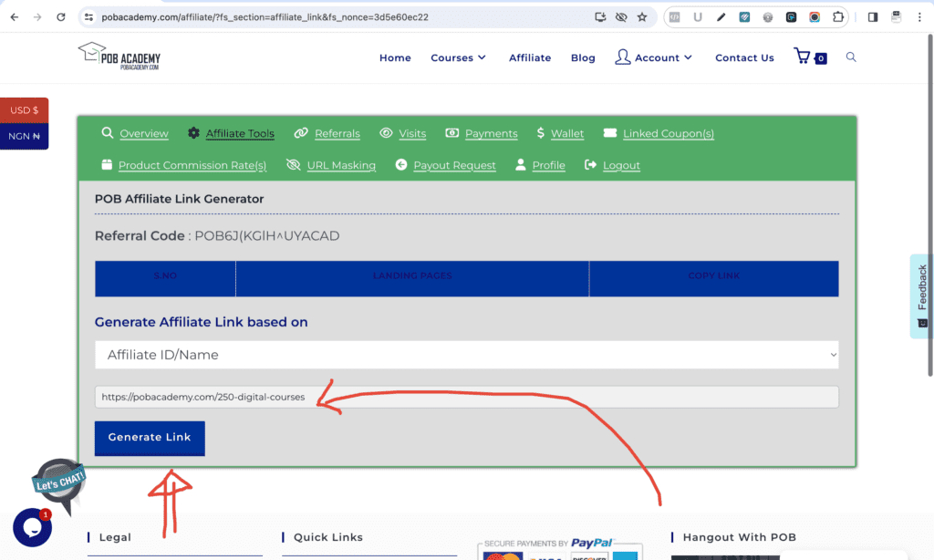Switch currency to USD $

[24, 110]
